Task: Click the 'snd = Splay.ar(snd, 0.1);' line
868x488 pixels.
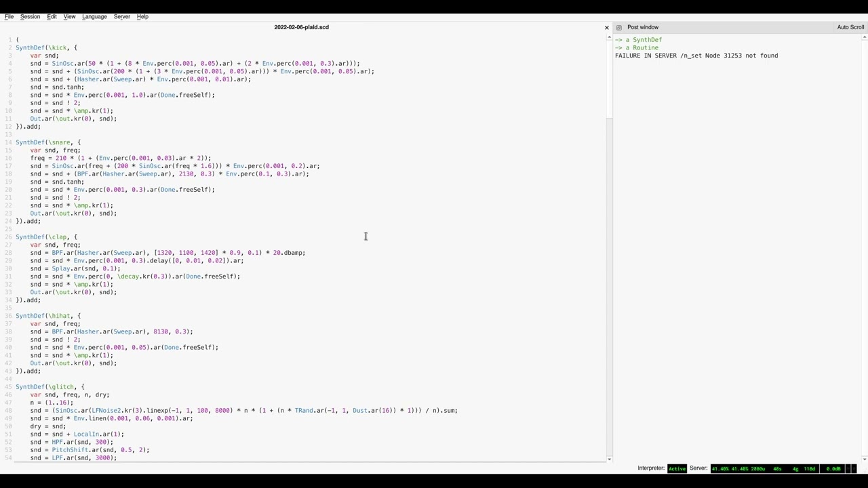Action: coord(75,268)
